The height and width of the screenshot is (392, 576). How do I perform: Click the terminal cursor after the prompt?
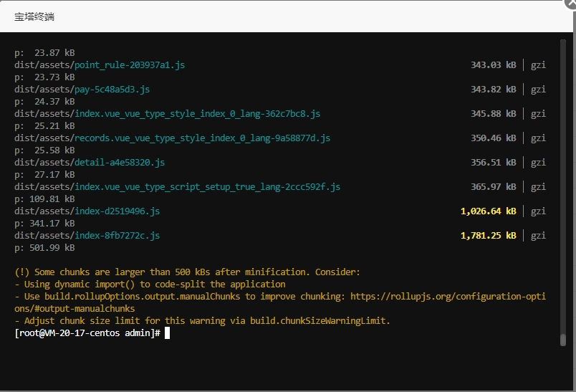coord(168,333)
